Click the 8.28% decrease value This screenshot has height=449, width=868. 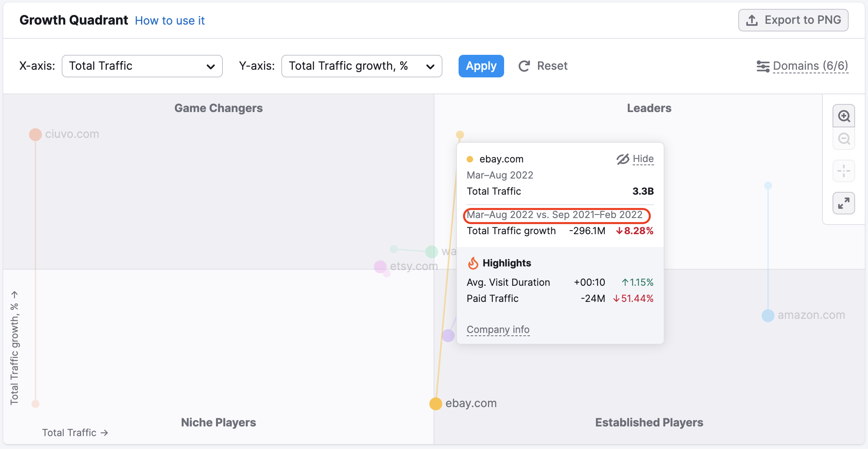[635, 231]
